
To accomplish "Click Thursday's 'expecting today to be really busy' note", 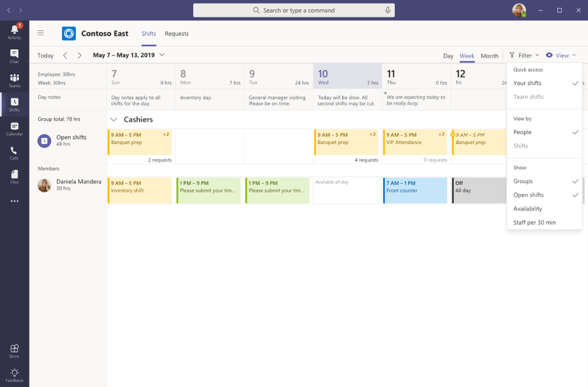I will pyautogui.click(x=416, y=100).
